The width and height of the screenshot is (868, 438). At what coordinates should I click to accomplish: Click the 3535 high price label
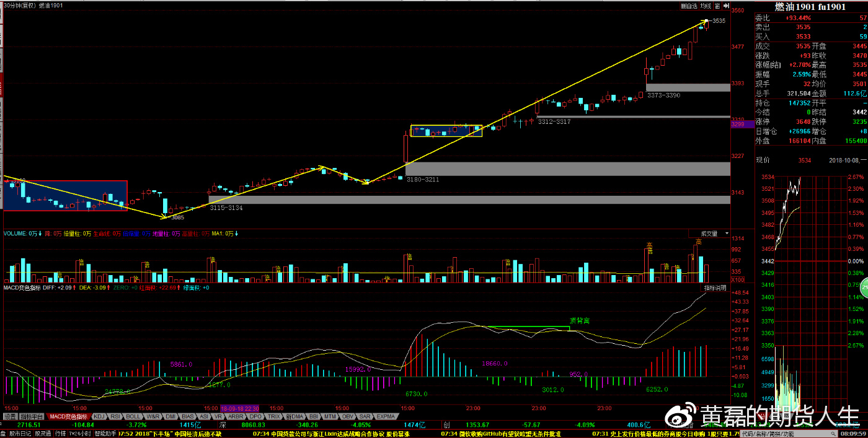[719, 21]
